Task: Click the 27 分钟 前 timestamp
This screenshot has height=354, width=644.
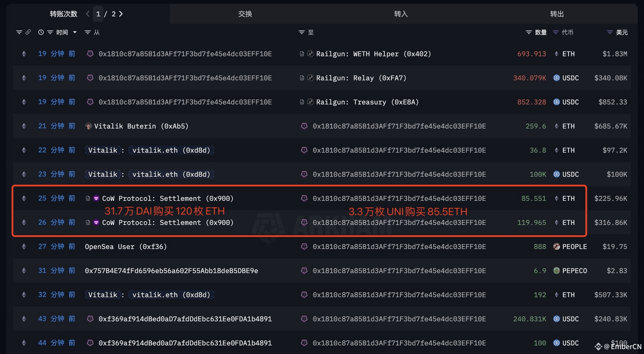Action: (57, 247)
